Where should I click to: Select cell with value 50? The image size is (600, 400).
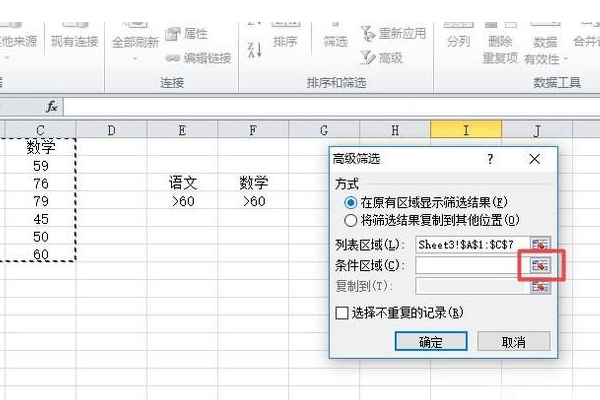(x=41, y=237)
